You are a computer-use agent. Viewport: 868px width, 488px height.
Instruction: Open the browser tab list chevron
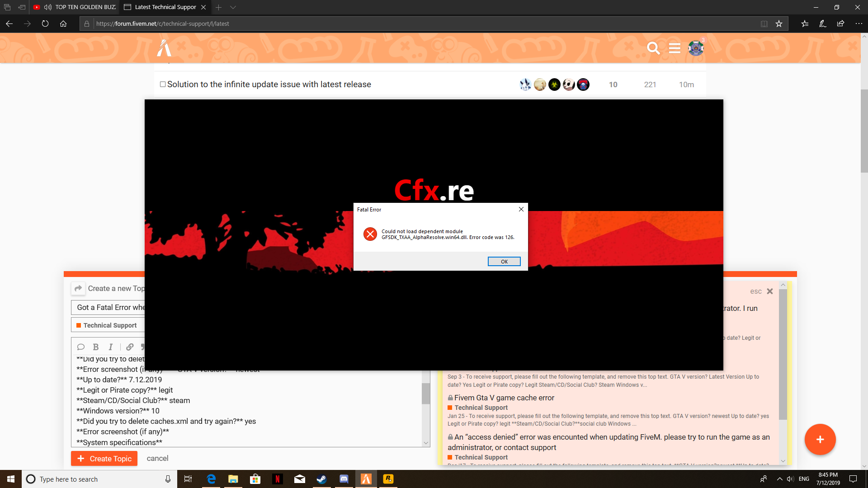tap(233, 7)
